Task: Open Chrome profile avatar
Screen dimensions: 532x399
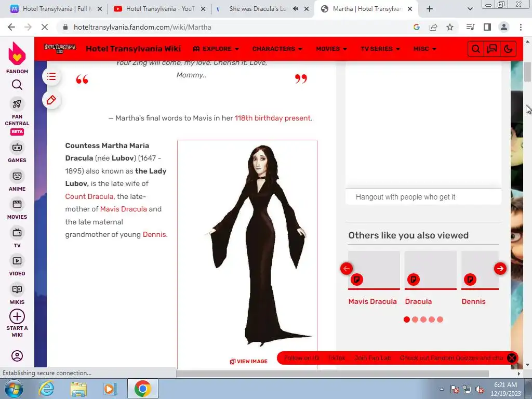Action: (x=504, y=27)
